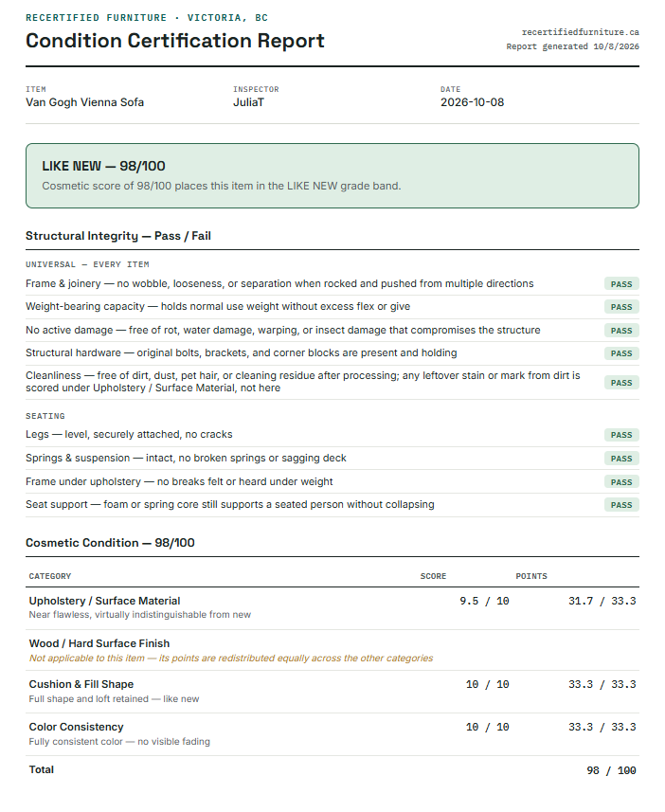Click the LIKE NEW — 98/100 grade banner
Viewport: 665px width, 812px height.
pos(332,176)
